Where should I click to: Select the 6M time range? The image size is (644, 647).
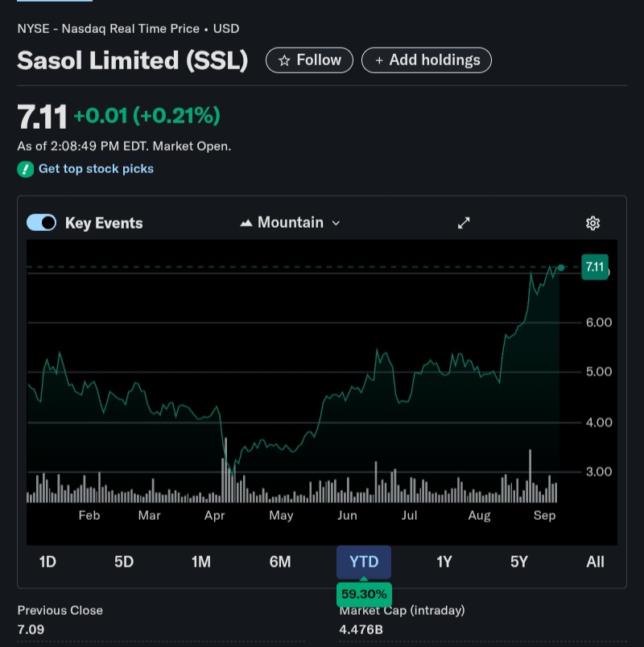click(x=280, y=562)
